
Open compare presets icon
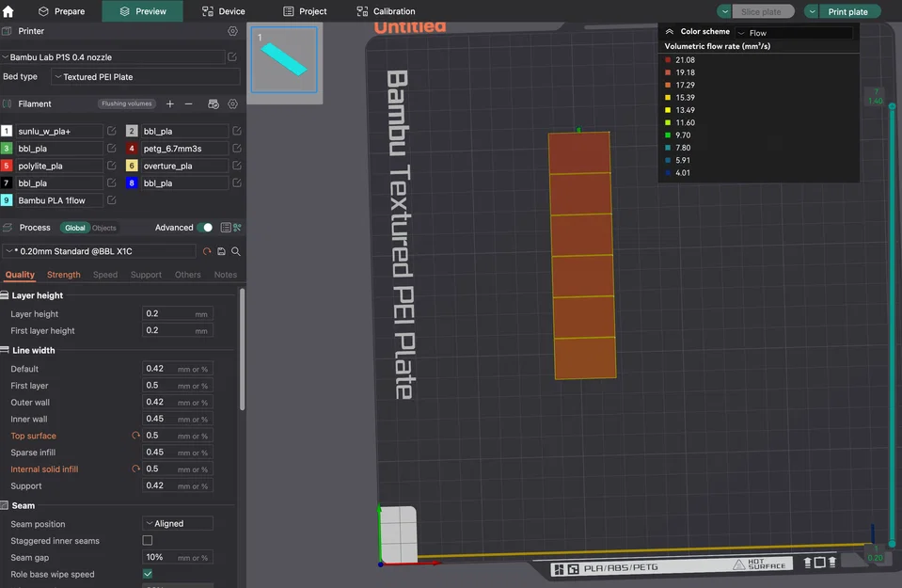coord(237,228)
